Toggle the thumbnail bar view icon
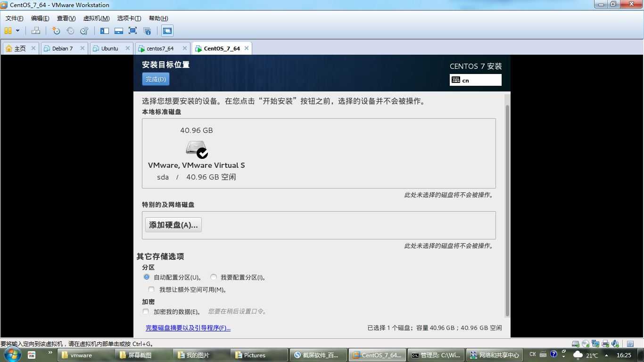This screenshot has width=644, height=362. pyautogui.click(x=119, y=31)
